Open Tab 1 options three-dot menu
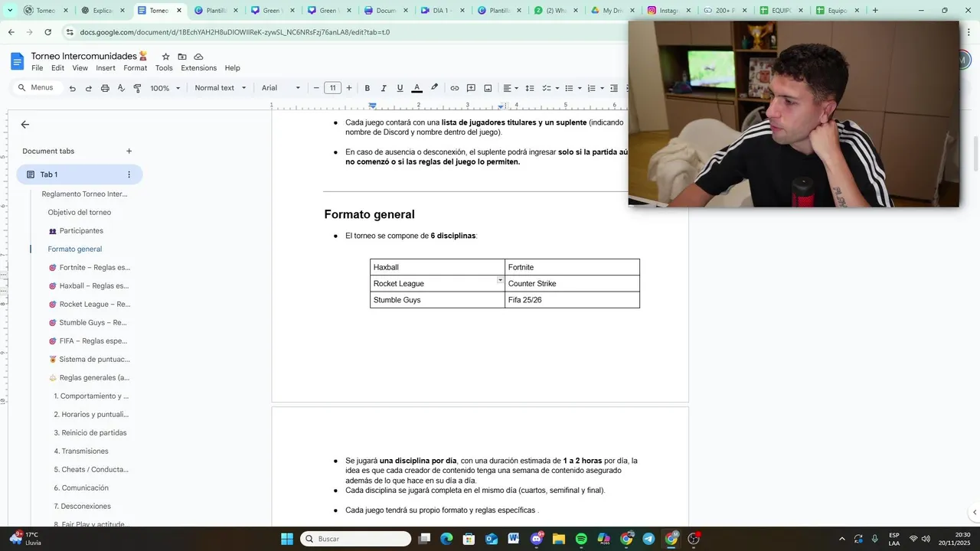980x551 pixels. (x=129, y=174)
